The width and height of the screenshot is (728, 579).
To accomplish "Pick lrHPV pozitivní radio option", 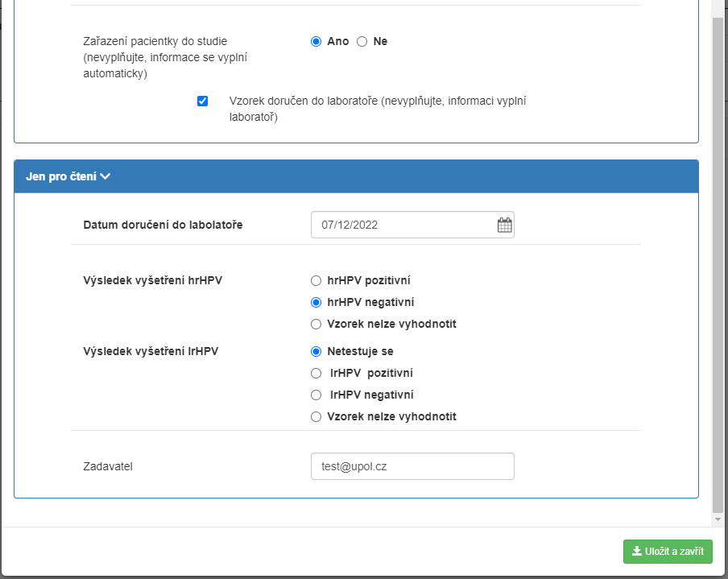I will (316, 374).
